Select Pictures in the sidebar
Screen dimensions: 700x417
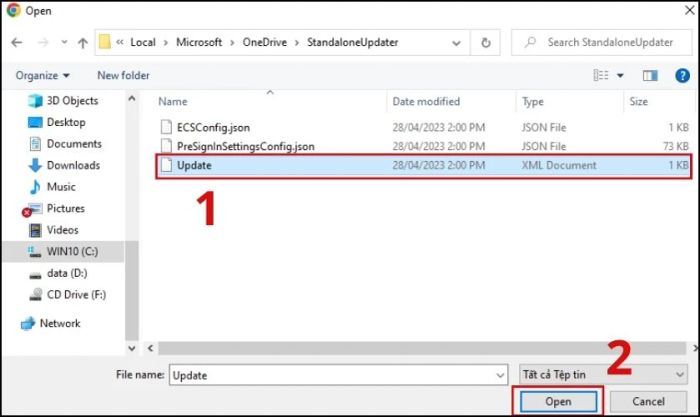pyautogui.click(x=66, y=208)
